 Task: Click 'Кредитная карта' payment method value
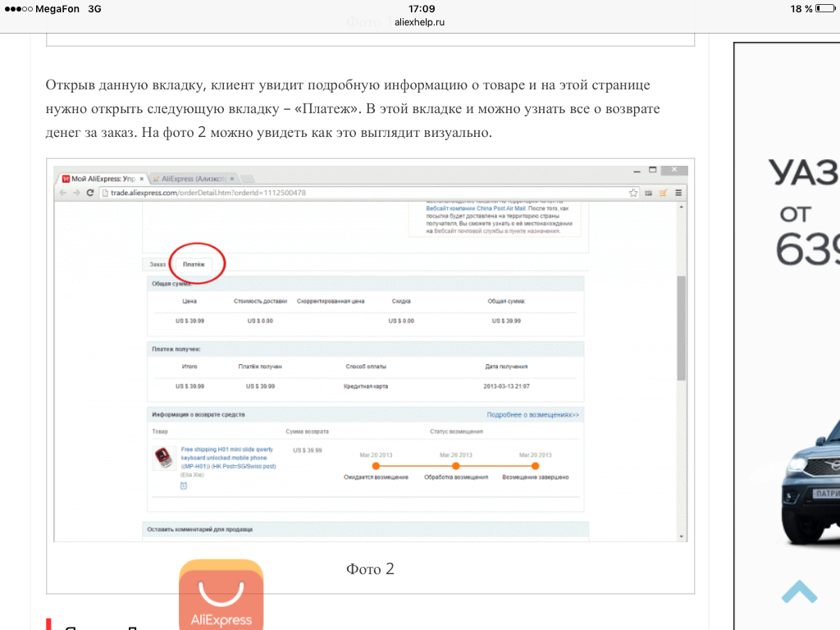click(x=365, y=386)
